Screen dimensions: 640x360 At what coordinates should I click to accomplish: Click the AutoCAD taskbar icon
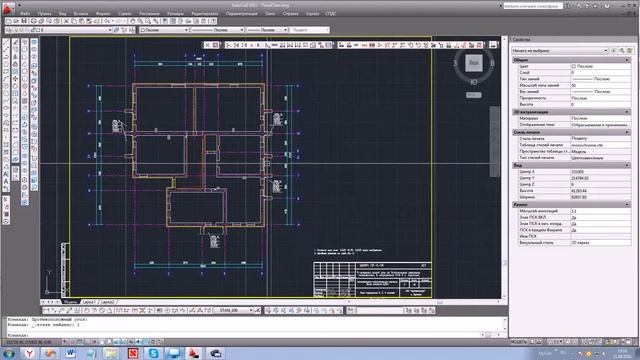(x=194, y=353)
